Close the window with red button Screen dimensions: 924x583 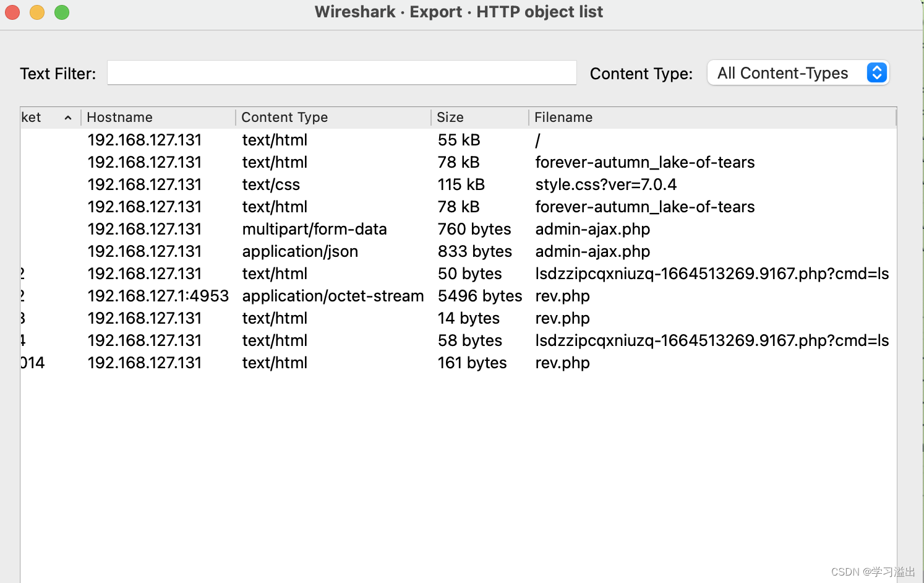tap(12, 12)
